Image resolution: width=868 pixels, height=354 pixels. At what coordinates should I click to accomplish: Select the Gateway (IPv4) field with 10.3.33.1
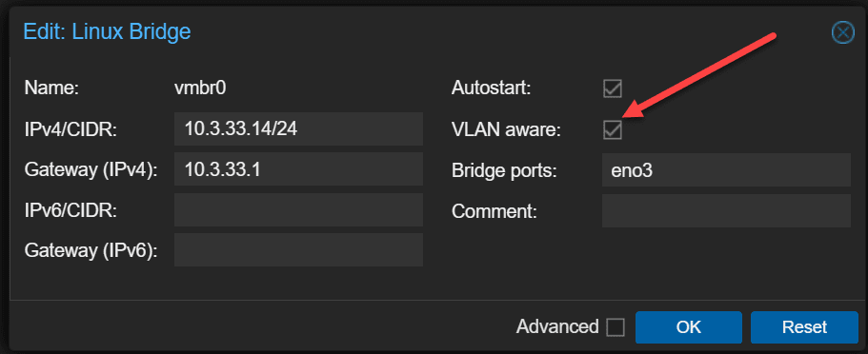[298, 169]
